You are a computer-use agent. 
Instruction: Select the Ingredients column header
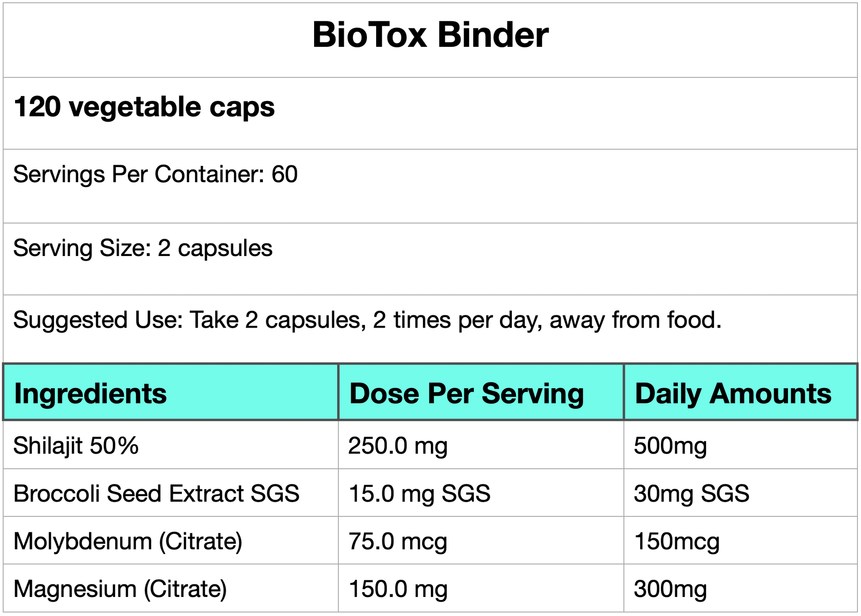point(91,394)
